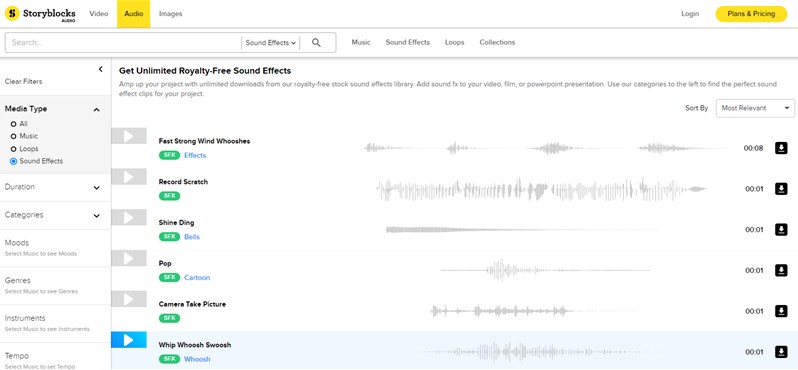
Task: Open the Collections menu item
Action: tap(497, 42)
